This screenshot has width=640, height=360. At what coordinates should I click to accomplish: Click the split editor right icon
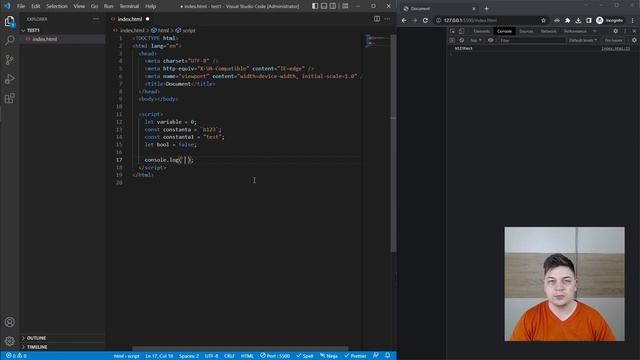coord(377,19)
